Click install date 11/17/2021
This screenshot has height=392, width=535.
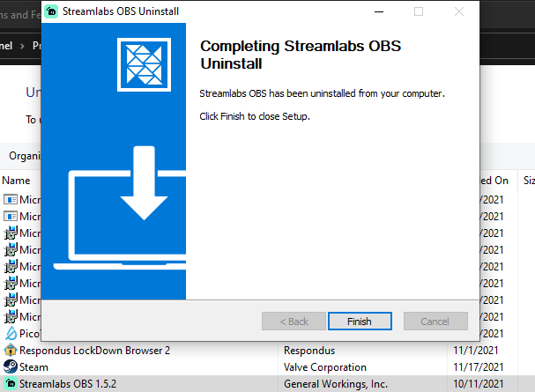click(x=478, y=367)
